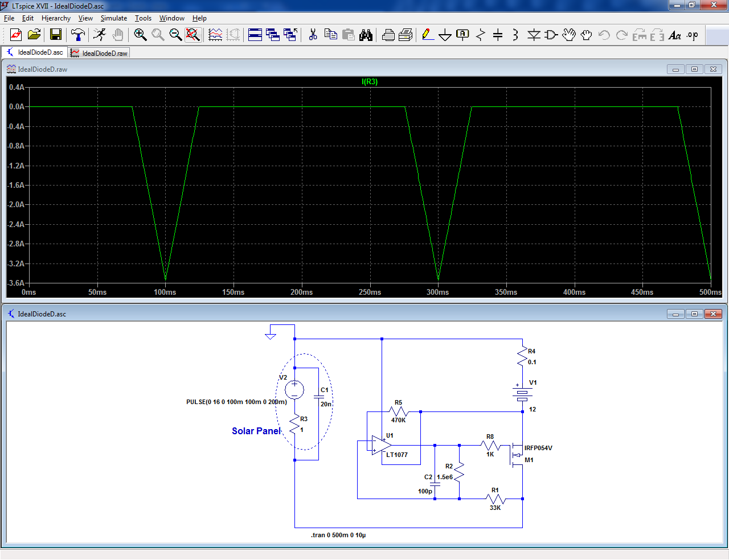Click the Paste clipboard icon
This screenshot has height=560, width=729.
(349, 35)
